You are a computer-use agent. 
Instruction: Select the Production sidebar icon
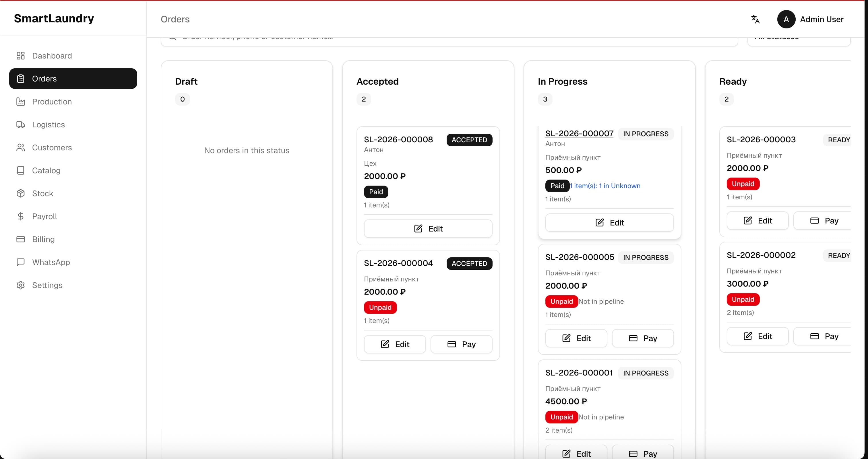click(21, 101)
